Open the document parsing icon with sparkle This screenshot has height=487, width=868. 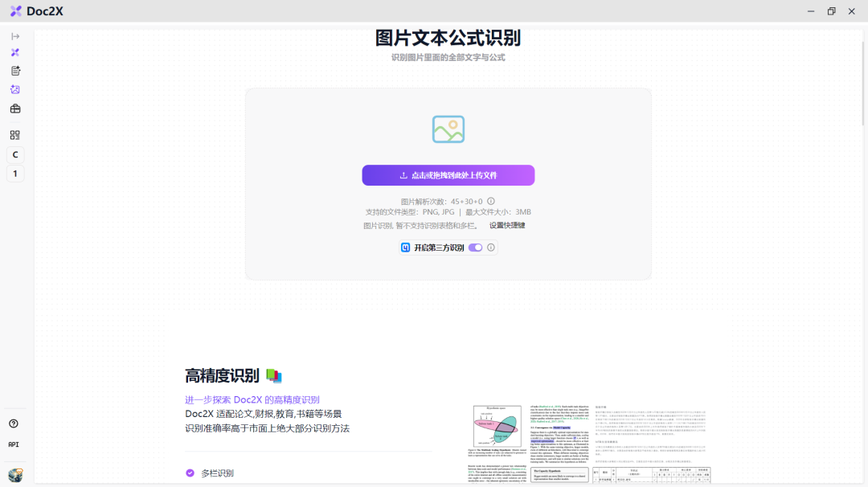tap(15, 71)
